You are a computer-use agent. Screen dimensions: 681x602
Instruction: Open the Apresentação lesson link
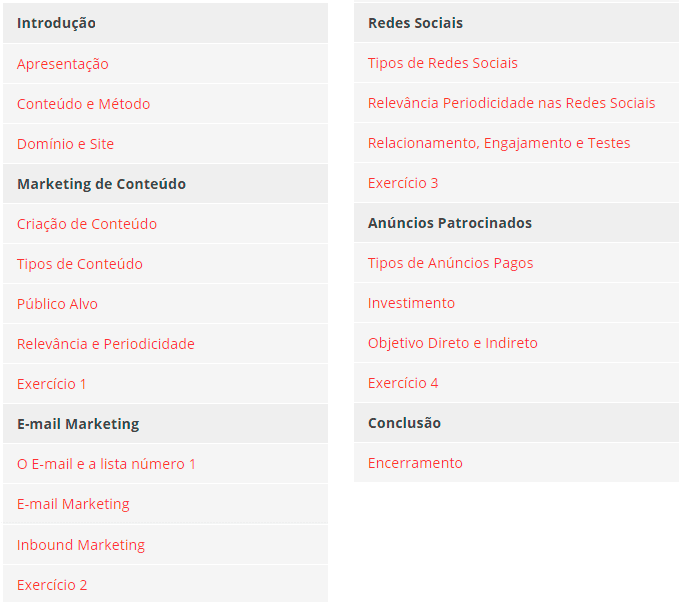click(x=63, y=64)
